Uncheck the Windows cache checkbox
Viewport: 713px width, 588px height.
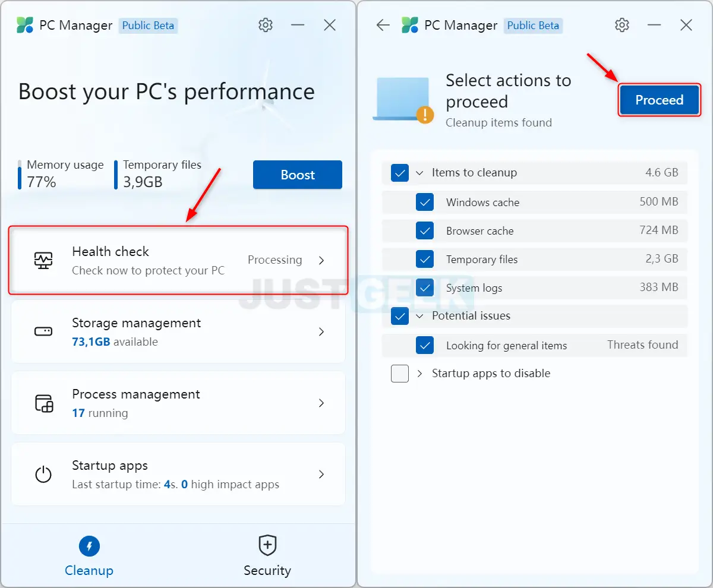425,202
